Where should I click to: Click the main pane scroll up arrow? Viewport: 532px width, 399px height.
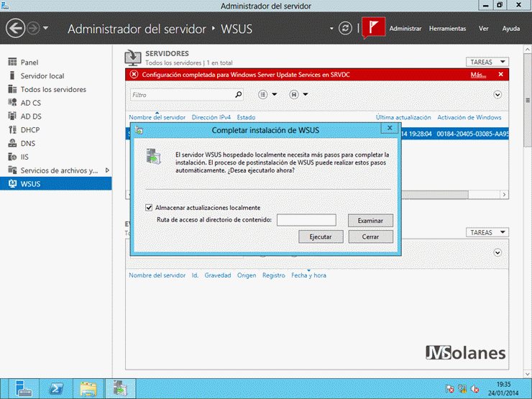coord(528,50)
